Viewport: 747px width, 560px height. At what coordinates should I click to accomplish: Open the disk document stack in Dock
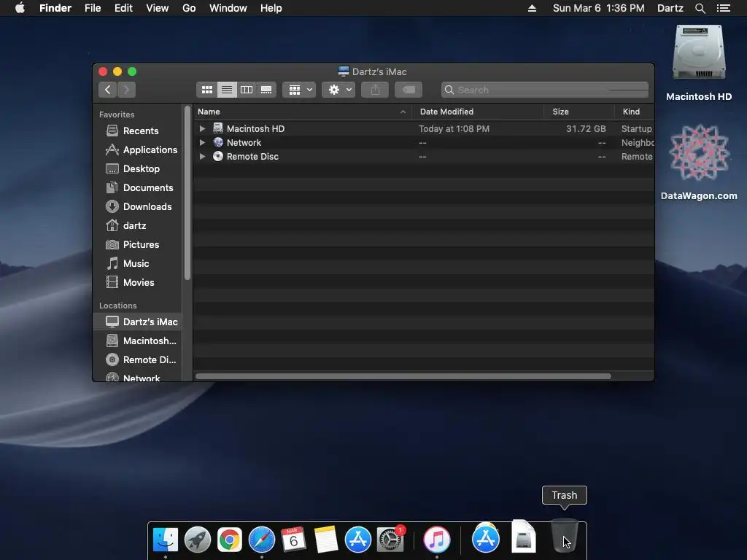pos(524,536)
